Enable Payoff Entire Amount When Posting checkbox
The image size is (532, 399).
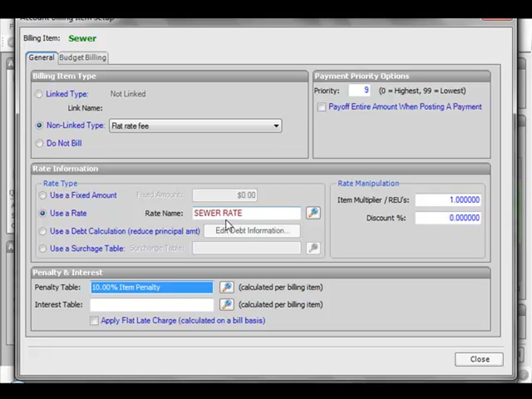click(x=321, y=107)
